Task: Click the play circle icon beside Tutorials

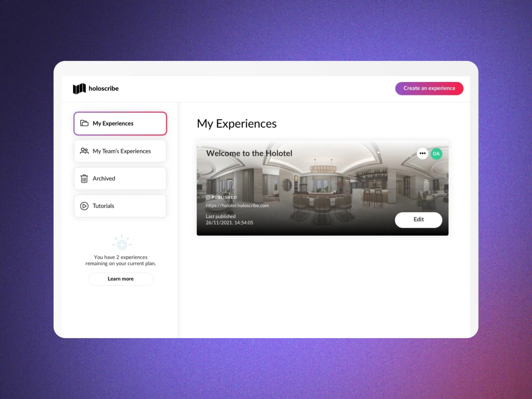Action: tap(84, 206)
